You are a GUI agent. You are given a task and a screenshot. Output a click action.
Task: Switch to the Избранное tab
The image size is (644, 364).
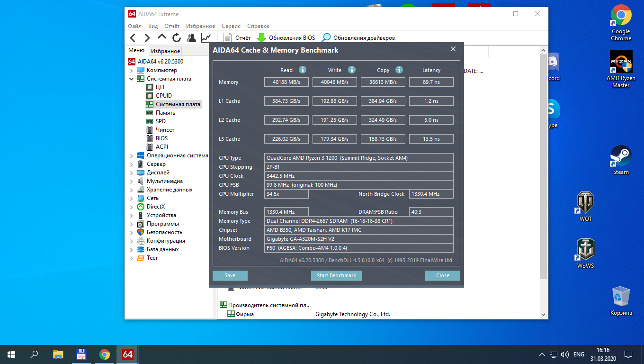click(x=166, y=51)
